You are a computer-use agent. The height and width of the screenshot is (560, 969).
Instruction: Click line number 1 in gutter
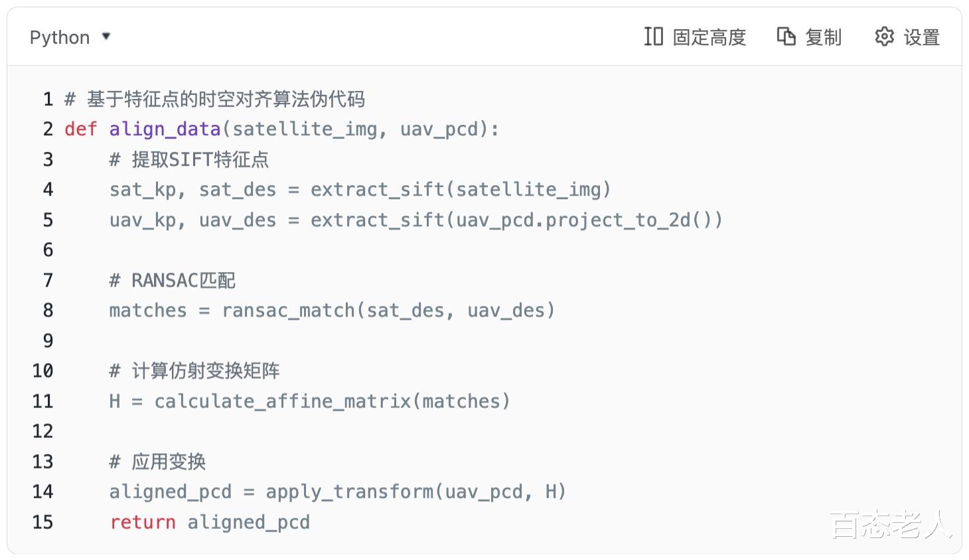48,100
